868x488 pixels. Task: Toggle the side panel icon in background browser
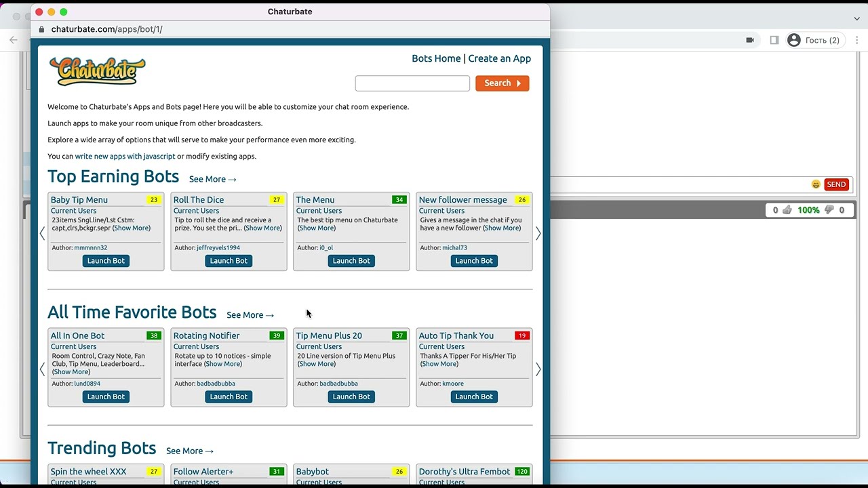[774, 40]
